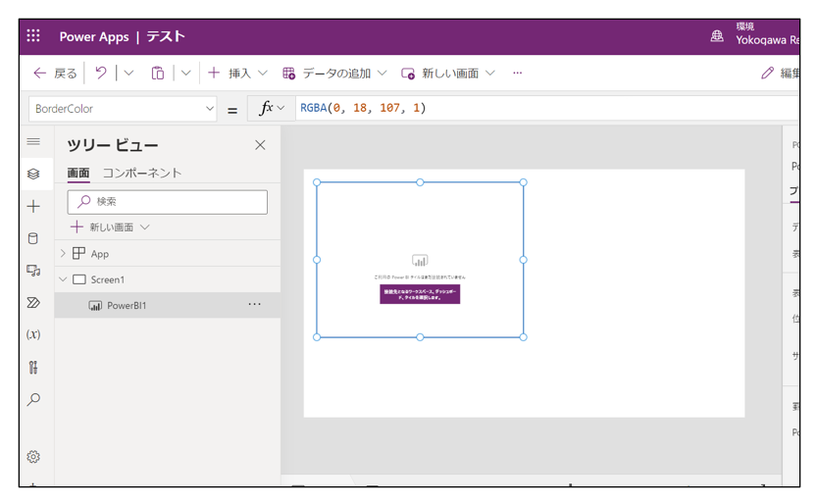Viewport: 818px width, 504px height.
Task: Open the Data cylinder sidebar icon
Action: tap(33, 238)
